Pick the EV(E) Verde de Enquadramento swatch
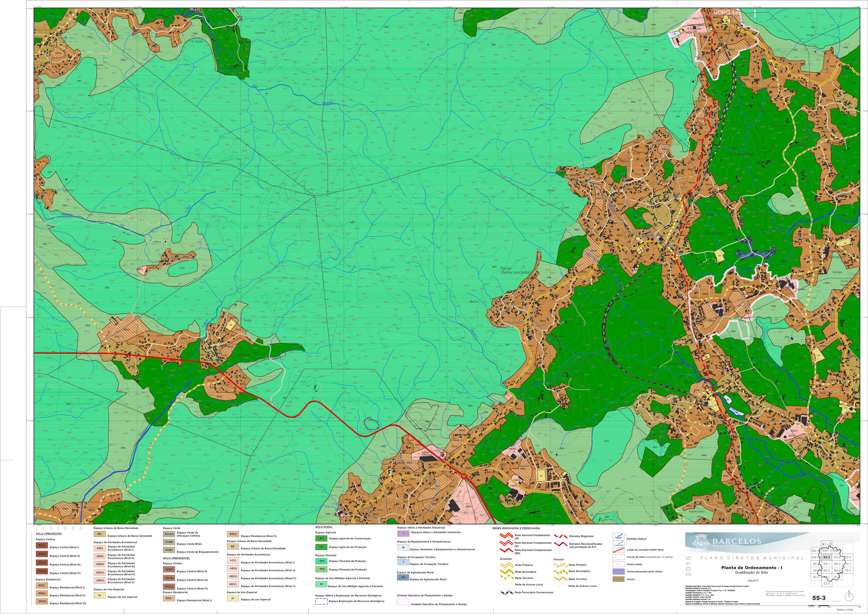Screen dimensions: 868x614 point(169,550)
